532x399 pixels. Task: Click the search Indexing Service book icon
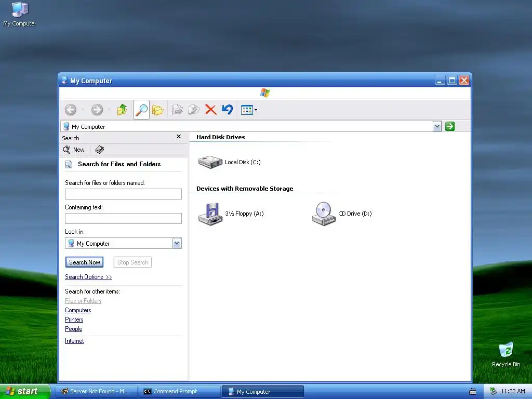(x=99, y=150)
